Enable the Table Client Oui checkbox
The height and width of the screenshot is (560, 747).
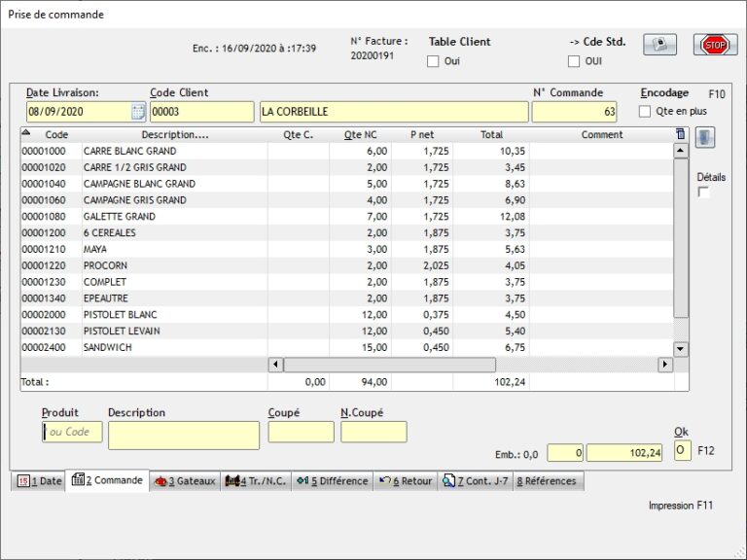[x=434, y=62]
